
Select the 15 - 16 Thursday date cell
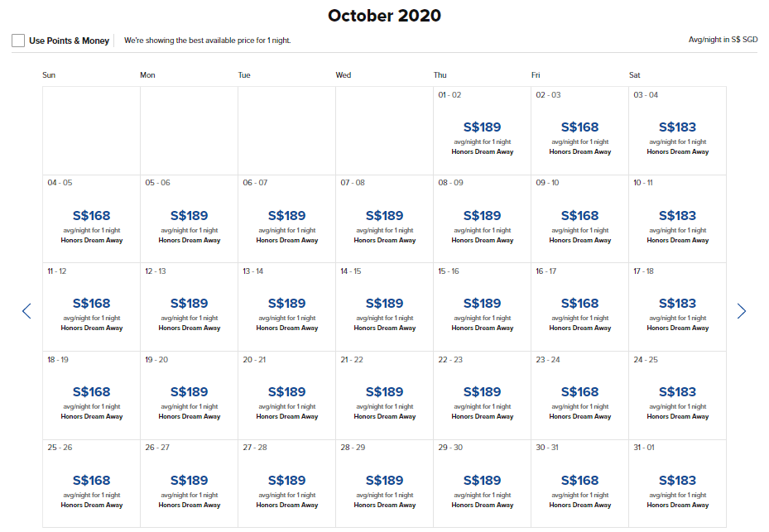pyautogui.click(x=482, y=307)
